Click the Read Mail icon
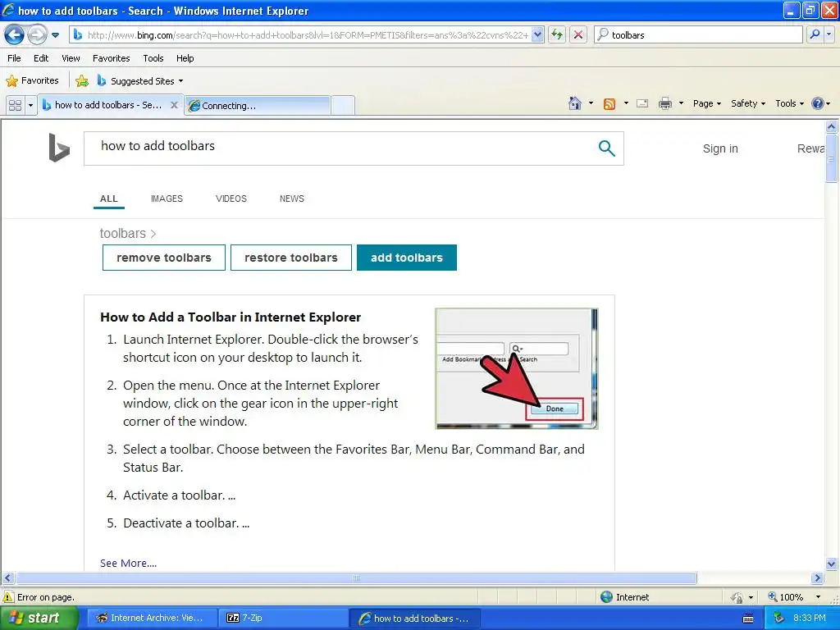 (x=642, y=103)
